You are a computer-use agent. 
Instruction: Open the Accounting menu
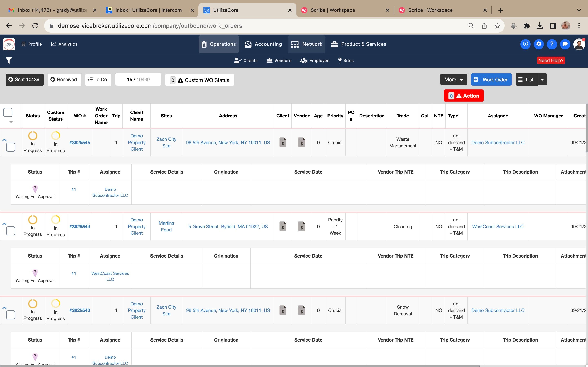pos(263,44)
